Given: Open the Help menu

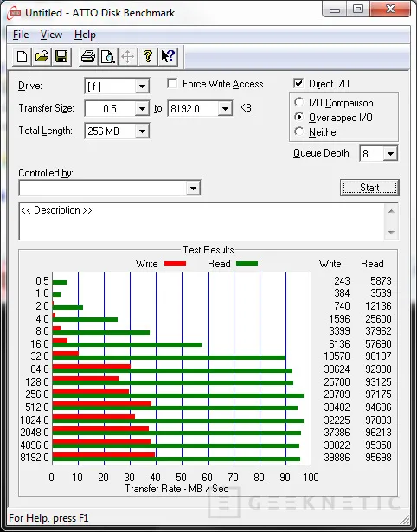Looking at the screenshot, I should [85, 35].
